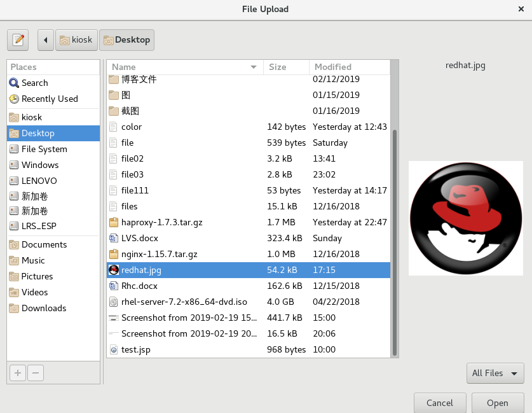This screenshot has width=532, height=413.
Task: Open LENOVO drive in Places
Action: 53,181
